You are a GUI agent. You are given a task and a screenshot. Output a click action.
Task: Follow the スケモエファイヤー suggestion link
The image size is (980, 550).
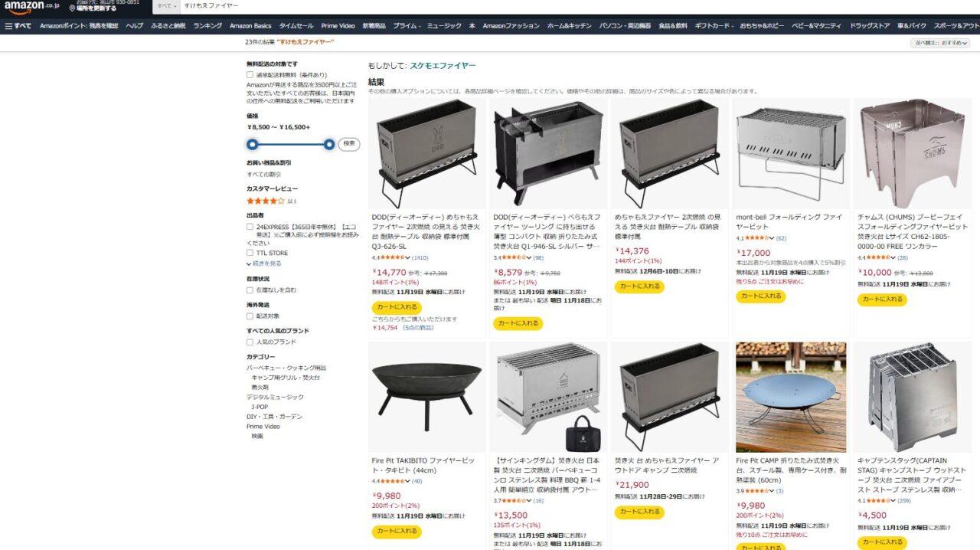(x=443, y=66)
